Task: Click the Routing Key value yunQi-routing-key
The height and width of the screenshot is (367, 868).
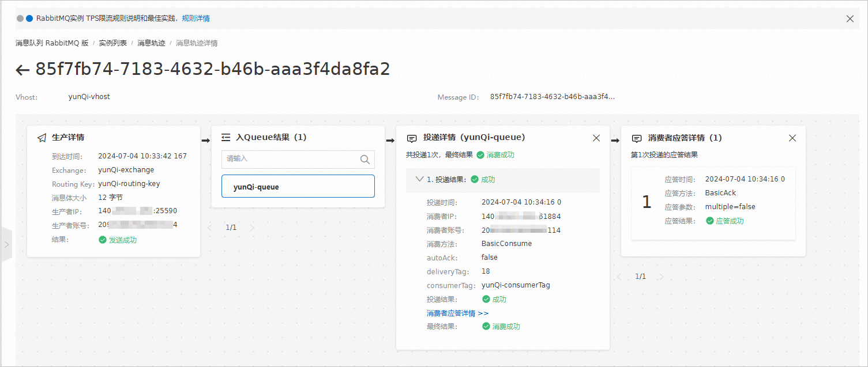Action: [129, 184]
